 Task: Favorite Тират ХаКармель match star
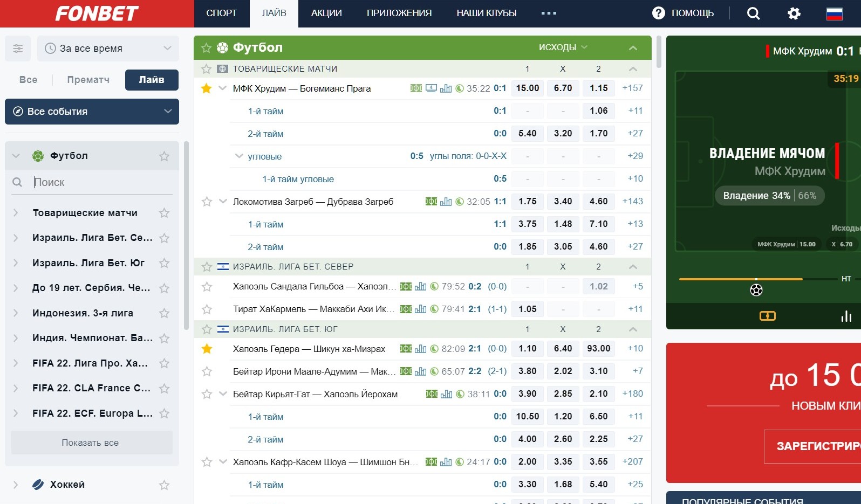pyautogui.click(x=207, y=309)
